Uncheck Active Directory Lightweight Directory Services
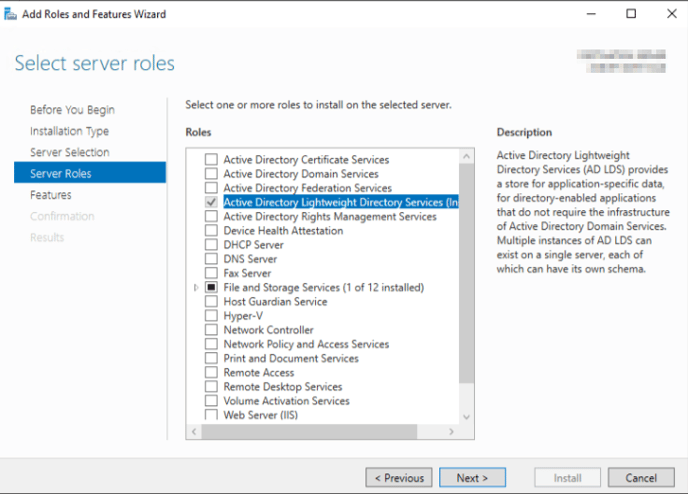The image size is (688, 494). click(211, 202)
